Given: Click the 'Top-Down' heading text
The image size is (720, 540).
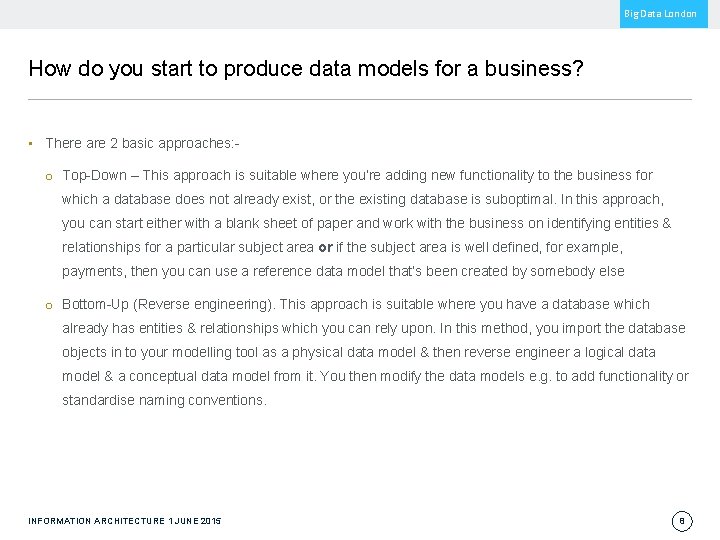Looking at the screenshot, I should pos(94,175).
